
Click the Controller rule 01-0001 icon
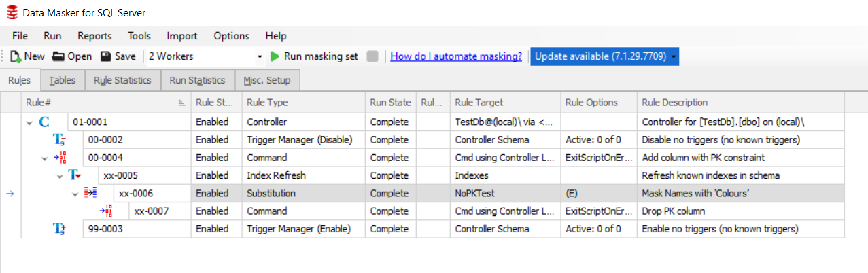pos(44,122)
